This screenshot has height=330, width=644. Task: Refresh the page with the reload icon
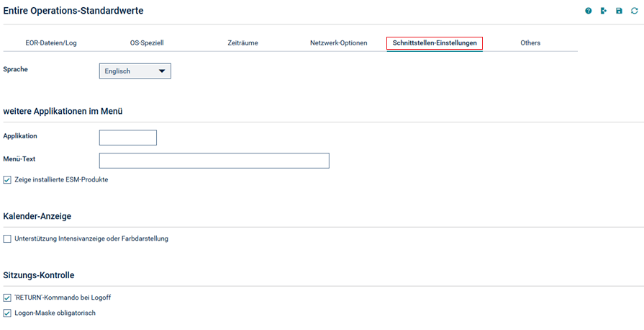pyautogui.click(x=635, y=11)
